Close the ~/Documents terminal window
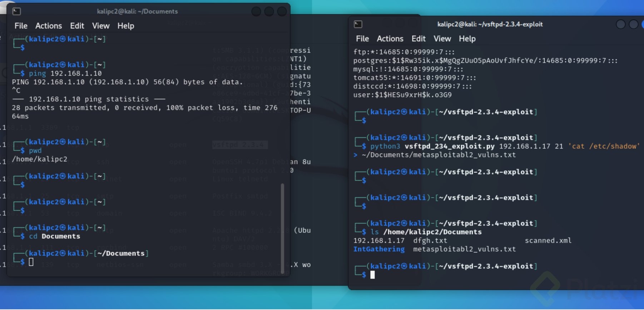Image resolution: width=644 pixels, height=310 pixels. (x=282, y=12)
